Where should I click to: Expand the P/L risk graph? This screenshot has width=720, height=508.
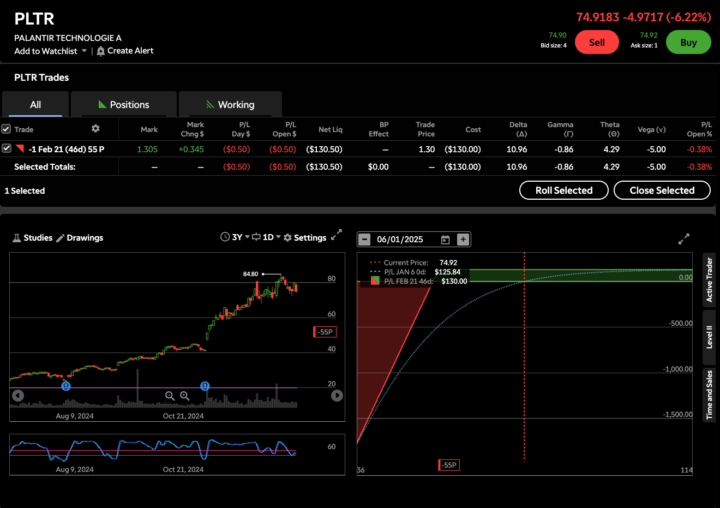tap(684, 239)
